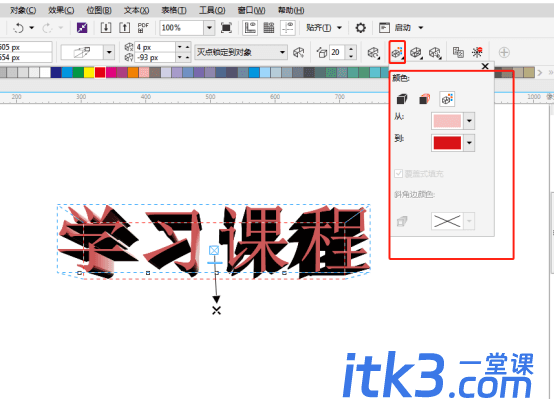The height and width of the screenshot is (399, 554).
Task: Pick the green swatch in the palette
Action: (x=78, y=72)
